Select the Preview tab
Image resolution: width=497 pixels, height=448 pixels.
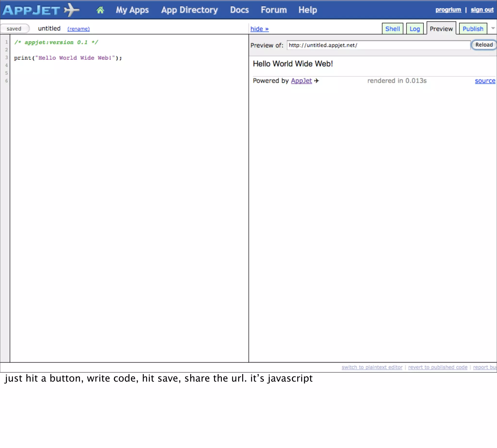pyautogui.click(x=441, y=29)
